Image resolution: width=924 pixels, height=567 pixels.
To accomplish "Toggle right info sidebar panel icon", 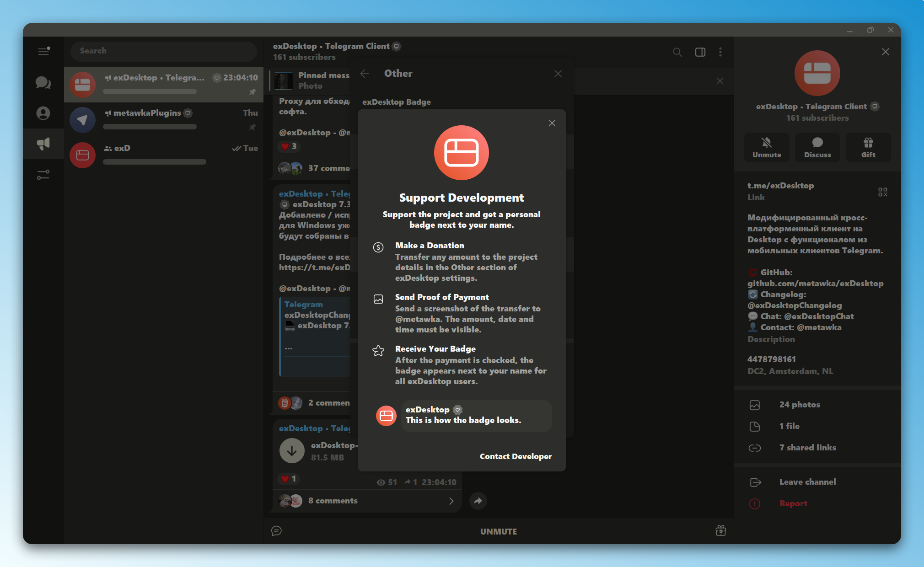I will tap(700, 52).
